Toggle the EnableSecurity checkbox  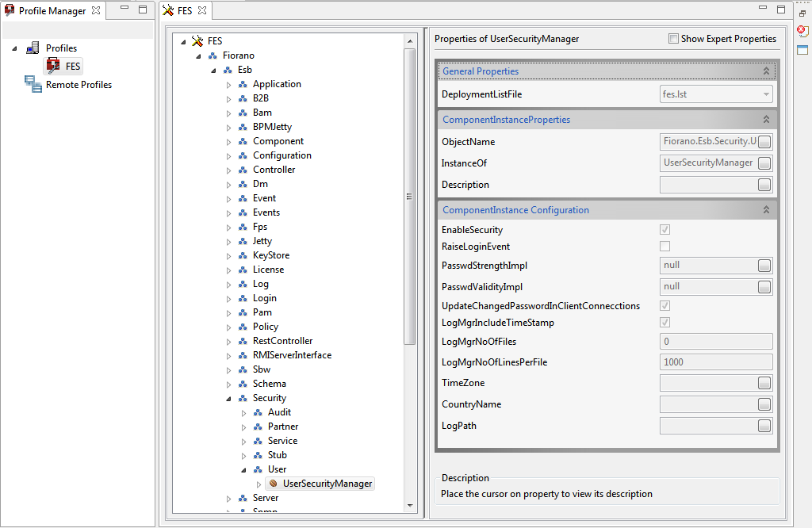tap(665, 229)
